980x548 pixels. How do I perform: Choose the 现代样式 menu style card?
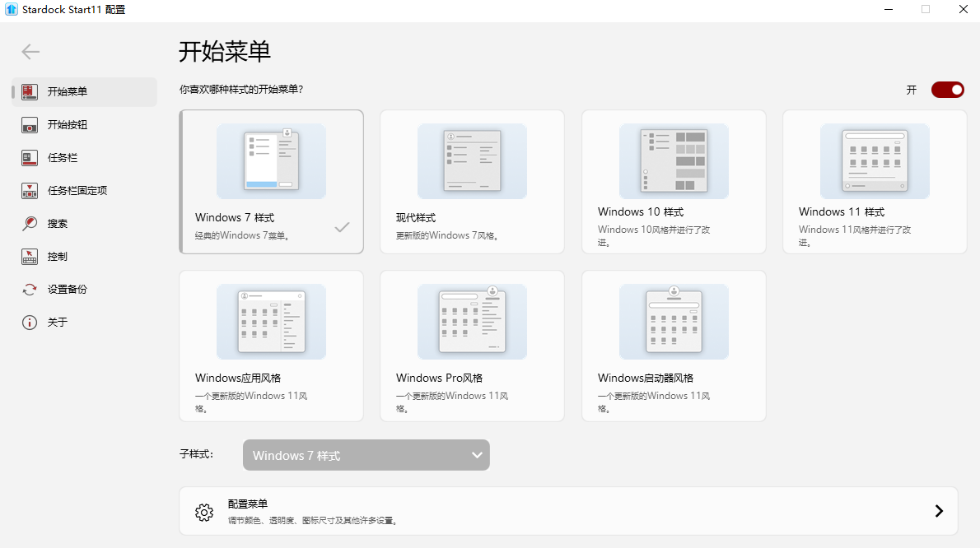[x=472, y=182]
